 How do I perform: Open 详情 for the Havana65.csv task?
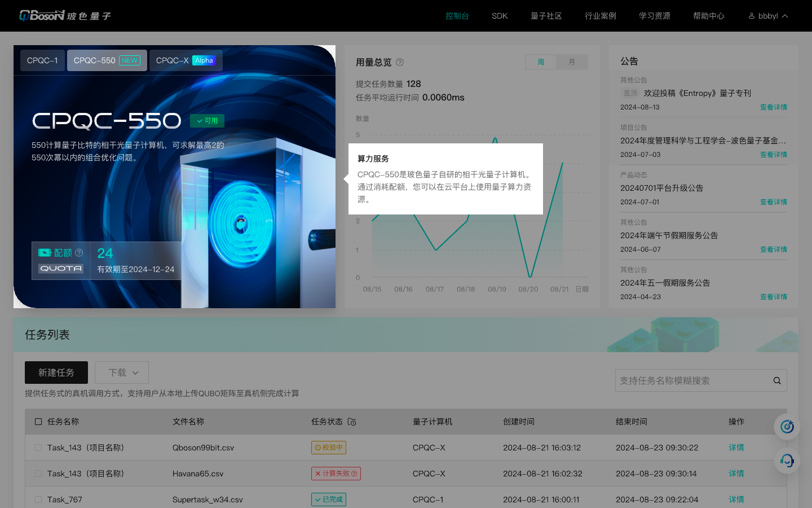[x=736, y=474]
